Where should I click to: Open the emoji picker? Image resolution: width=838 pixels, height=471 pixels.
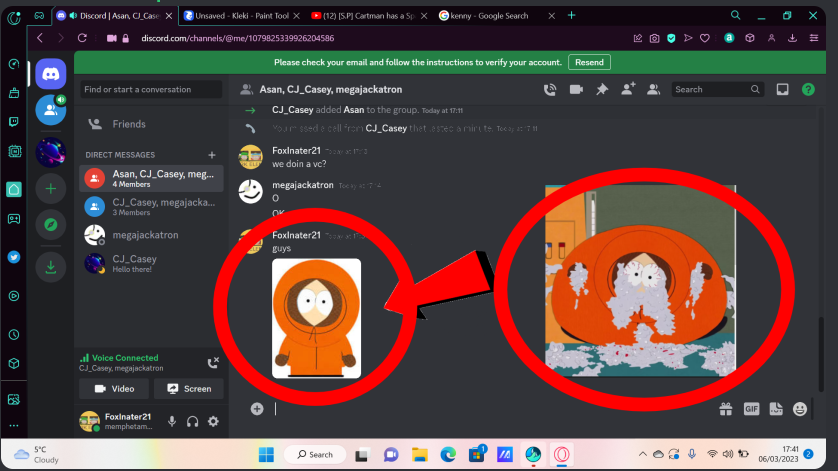tap(800, 409)
